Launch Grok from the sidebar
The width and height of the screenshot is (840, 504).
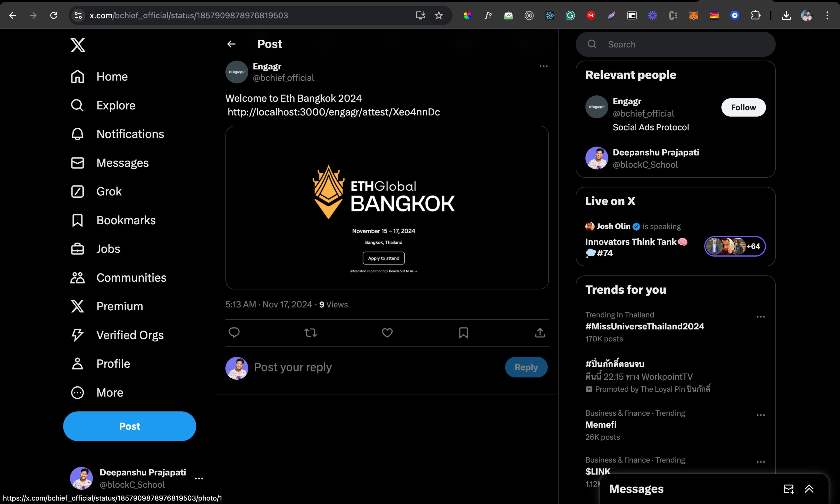click(x=96, y=191)
